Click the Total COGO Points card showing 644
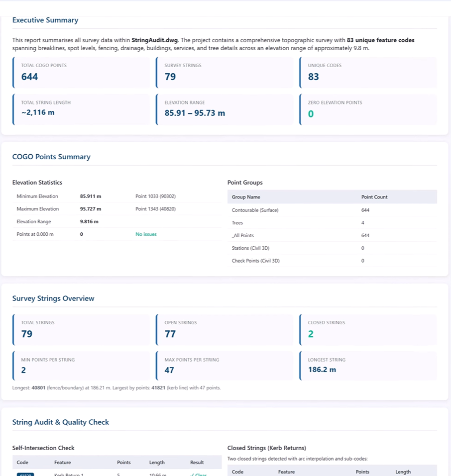 (81, 72)
